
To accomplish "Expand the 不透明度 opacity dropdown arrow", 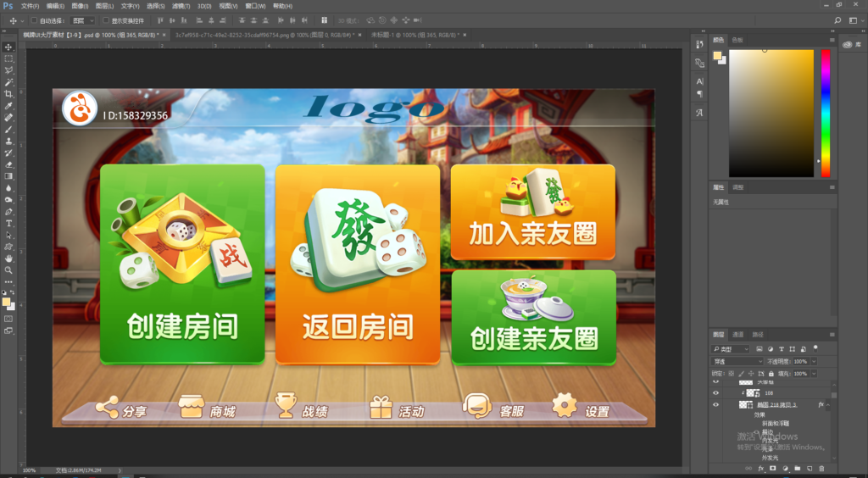I will (x=814, y=361).
